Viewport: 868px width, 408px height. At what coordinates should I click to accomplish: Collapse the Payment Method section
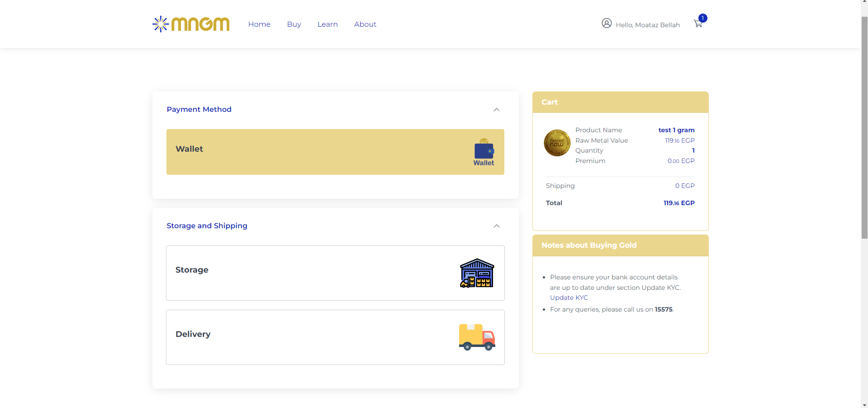tap(496, 110)
